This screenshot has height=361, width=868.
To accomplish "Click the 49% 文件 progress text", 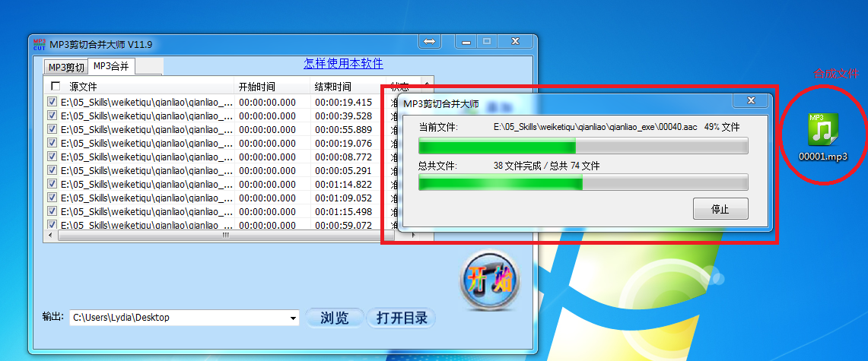I will tap(722, 127).
